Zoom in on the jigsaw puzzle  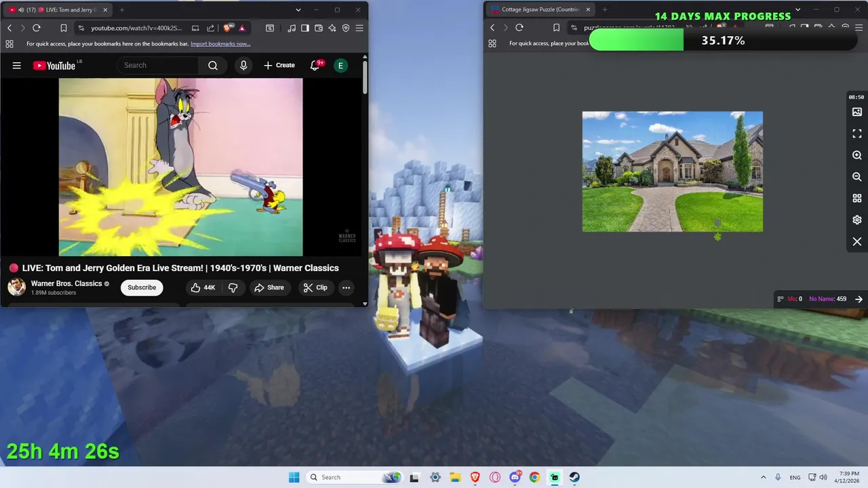coord(857,155)
